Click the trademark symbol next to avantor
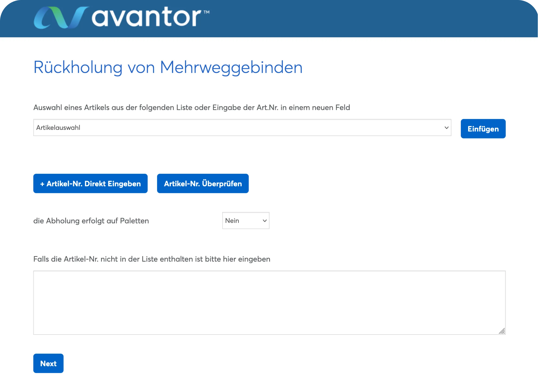Screen dimensions: 539x392 click(207, 12)
